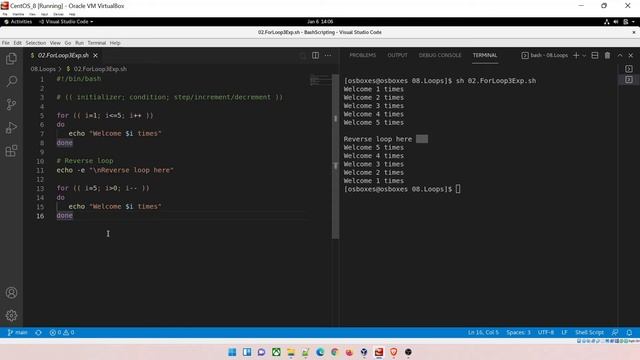Open the Search view in activity bar
The height and width of the screenshot is (360, 640).
click(x=11, y=81)
